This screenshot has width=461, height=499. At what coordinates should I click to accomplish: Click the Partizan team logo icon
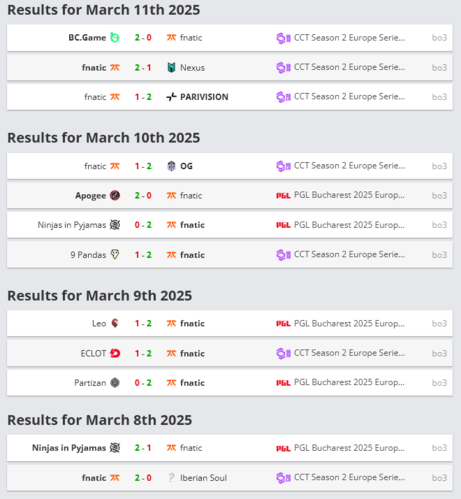[115, 383]
